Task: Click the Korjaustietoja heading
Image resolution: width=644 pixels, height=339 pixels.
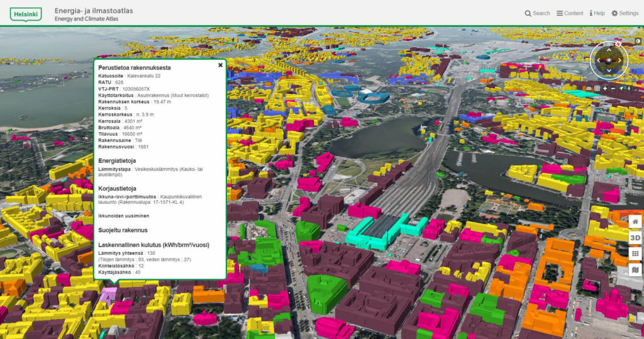Action: [117, 189]
